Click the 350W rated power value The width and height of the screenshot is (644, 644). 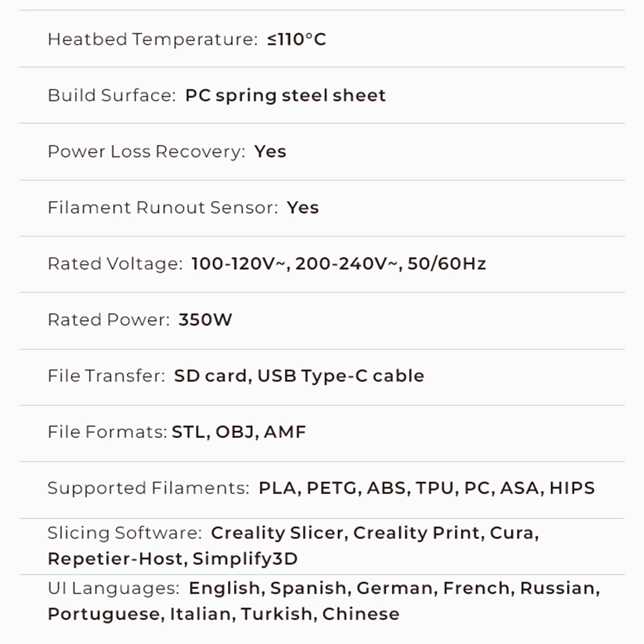click(x=205, y=320)
